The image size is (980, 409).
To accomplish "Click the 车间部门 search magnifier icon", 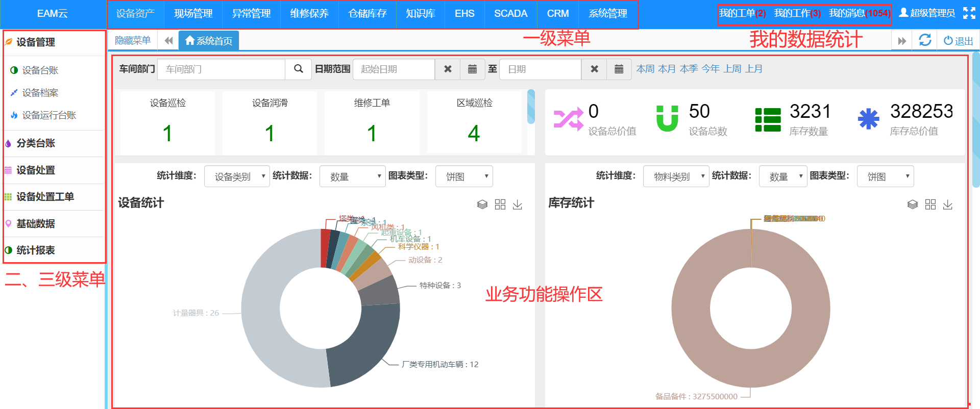I will click(x=299, y=69).
